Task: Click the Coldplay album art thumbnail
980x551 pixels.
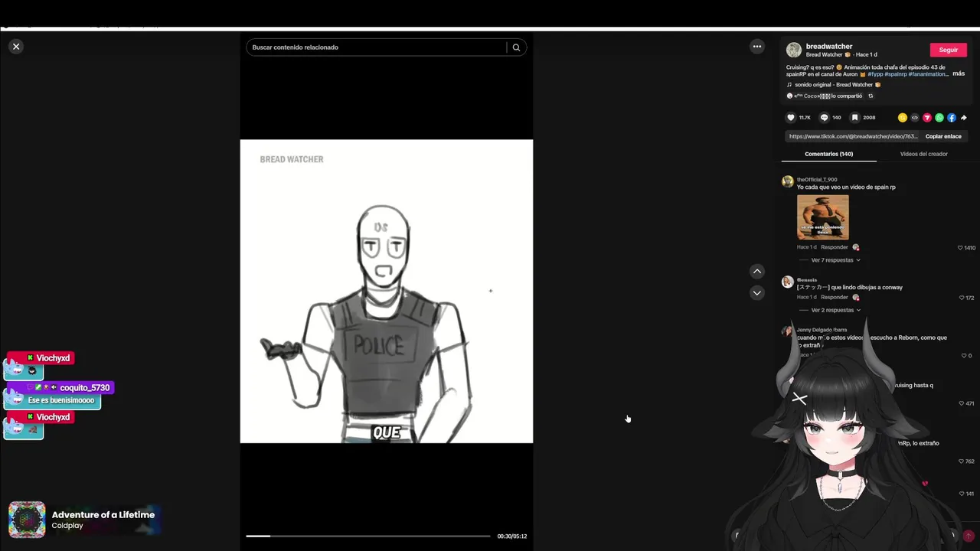Action: 27,520
